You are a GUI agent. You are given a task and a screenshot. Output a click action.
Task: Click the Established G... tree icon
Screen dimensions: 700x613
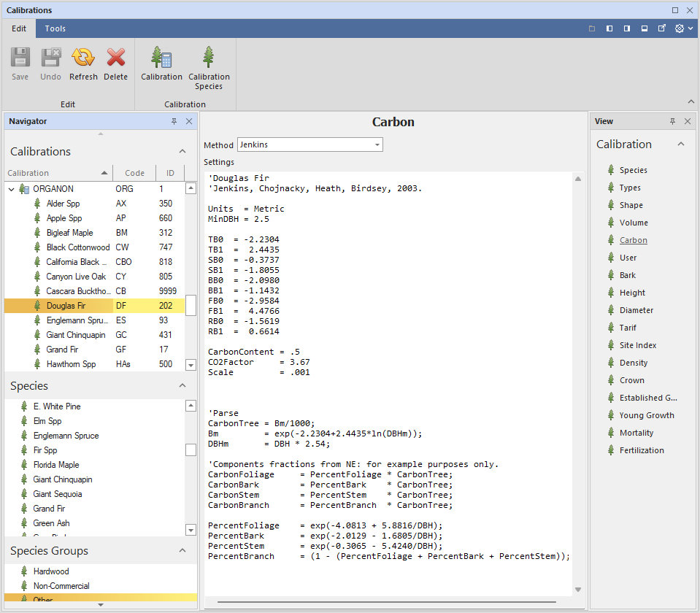pos(611,398)
